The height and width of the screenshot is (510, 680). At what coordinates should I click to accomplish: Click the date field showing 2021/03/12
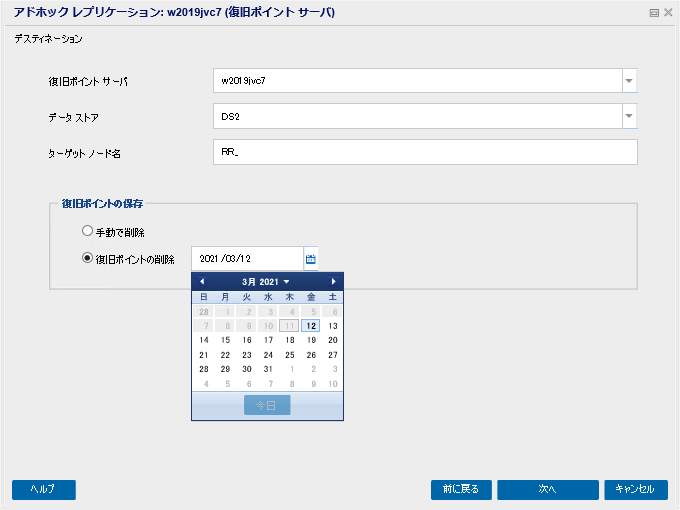pyautogui.click(x=247, y=259)
